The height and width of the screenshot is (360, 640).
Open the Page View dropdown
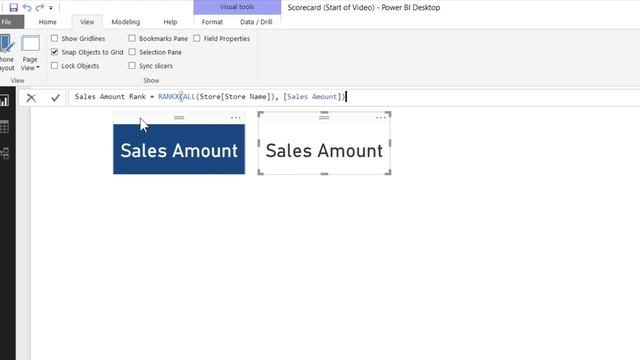[30, 53]
